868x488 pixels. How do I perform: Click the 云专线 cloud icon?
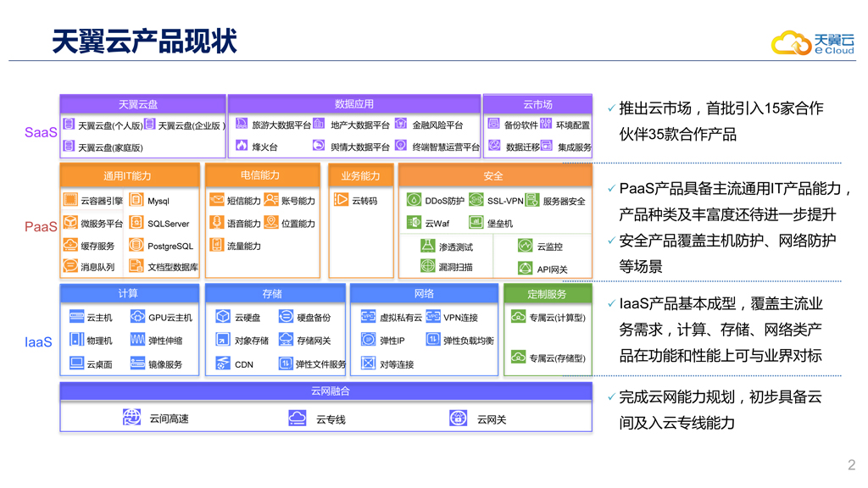coord(298,417)
